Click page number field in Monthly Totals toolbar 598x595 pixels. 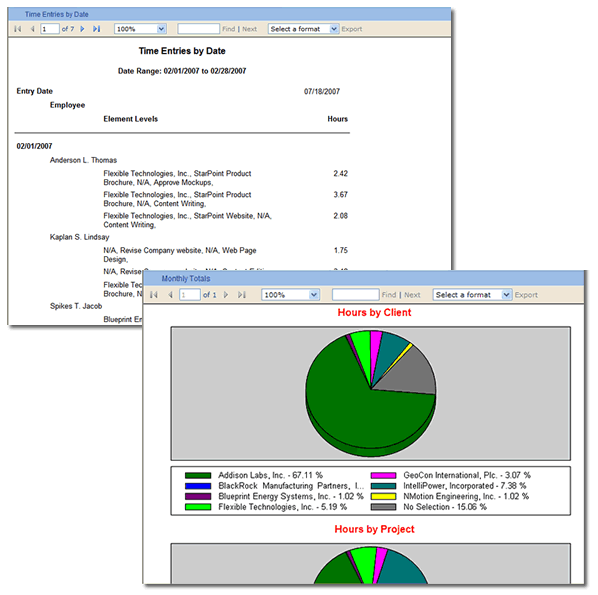pos(190,295)
